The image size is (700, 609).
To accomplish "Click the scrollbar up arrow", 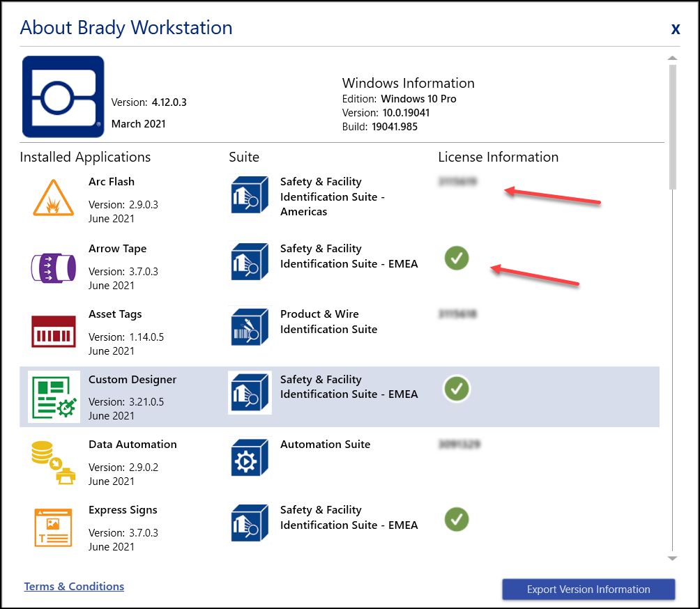I will (671, 59).
